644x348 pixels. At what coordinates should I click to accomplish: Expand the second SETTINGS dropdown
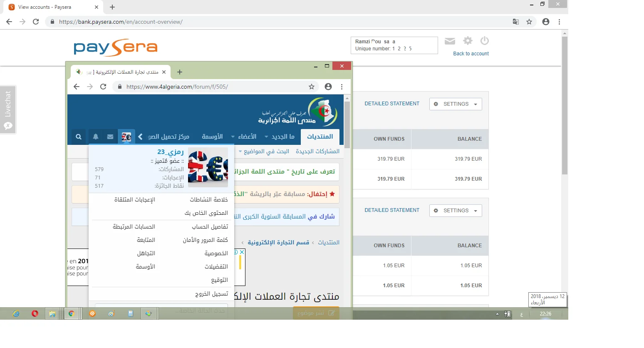pyautogui.click(x=456, y=211)
